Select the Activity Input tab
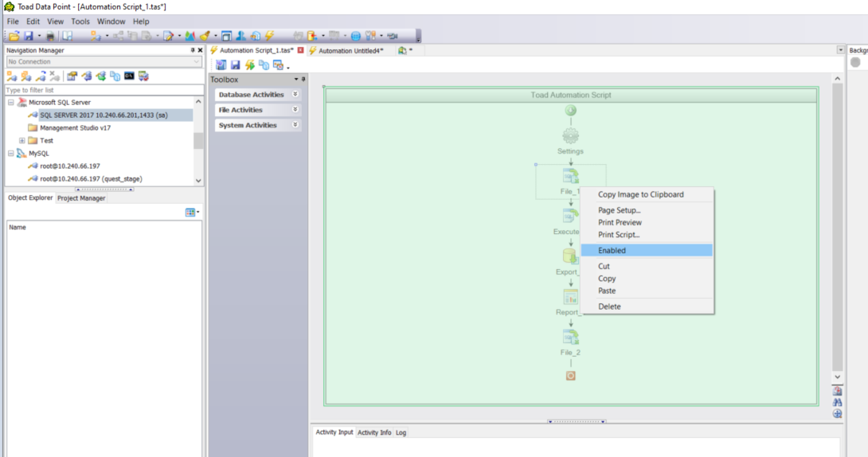868x457 pixels. click(334, 432)
